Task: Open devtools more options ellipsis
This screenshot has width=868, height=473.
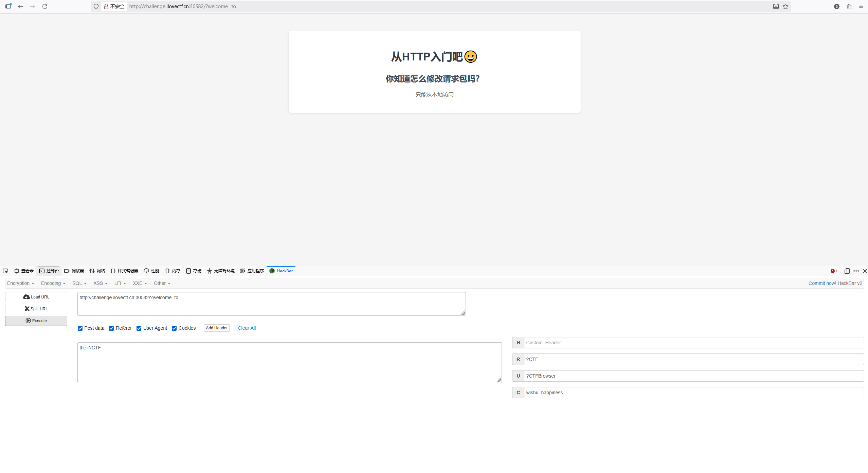Action: pyautogui.click(x=856, y=271)
